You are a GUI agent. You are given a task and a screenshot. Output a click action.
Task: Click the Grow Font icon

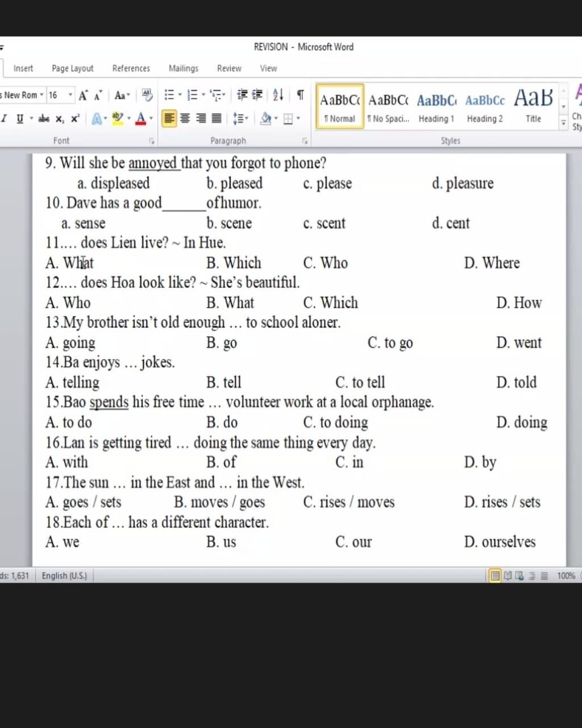tap(83, 96)
